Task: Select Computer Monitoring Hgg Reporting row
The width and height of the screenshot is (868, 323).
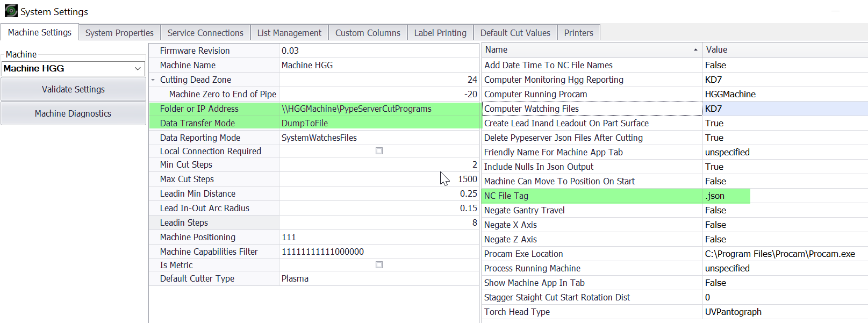Action: click(x=675, y=80)
